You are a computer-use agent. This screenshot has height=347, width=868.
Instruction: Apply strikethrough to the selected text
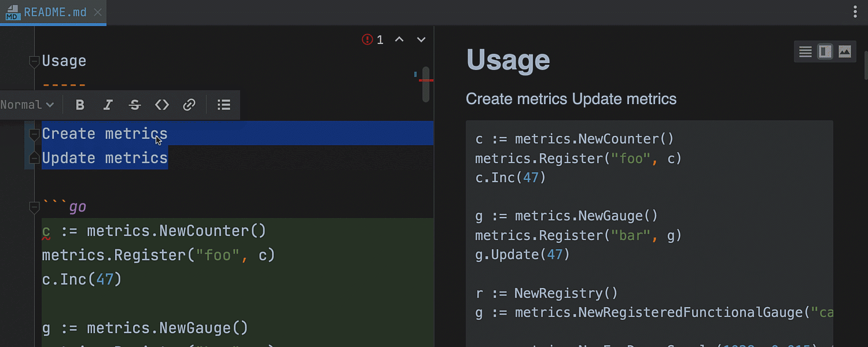[x=135, y=105]
